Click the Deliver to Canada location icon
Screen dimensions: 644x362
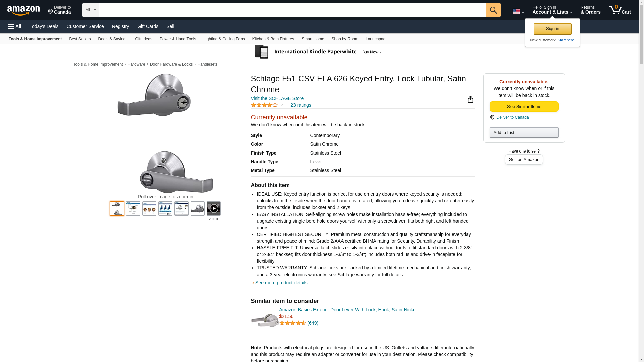point(492,117)
